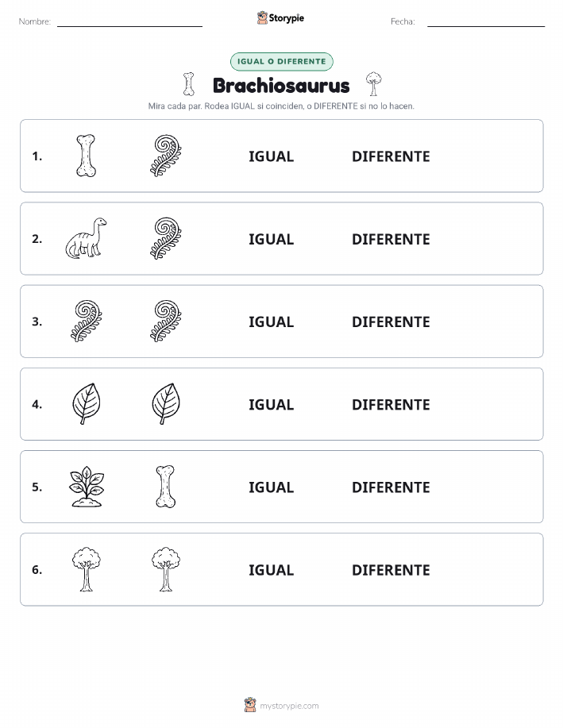Click the bone icon in row 5
This screenshot has height=728, width=563.
click(x=165, y=486)
